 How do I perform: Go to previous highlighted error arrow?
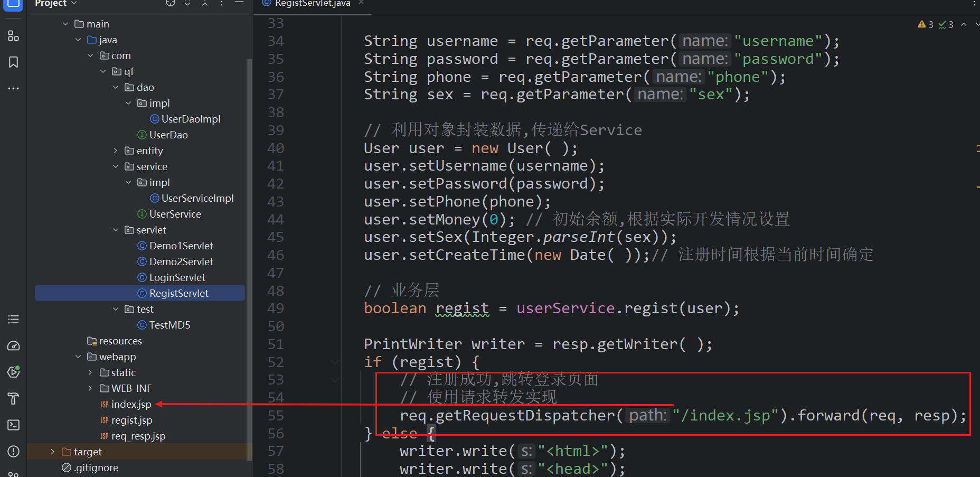(964, 24)
